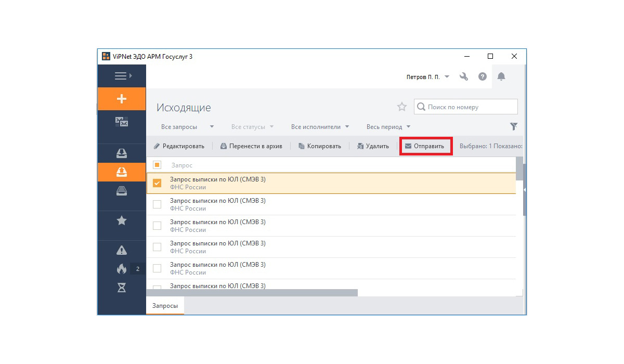Viewport: 624px width, 364px height.
Task: Click the horizontal scrollbar of the list
Action: click(x=252, y=292)
